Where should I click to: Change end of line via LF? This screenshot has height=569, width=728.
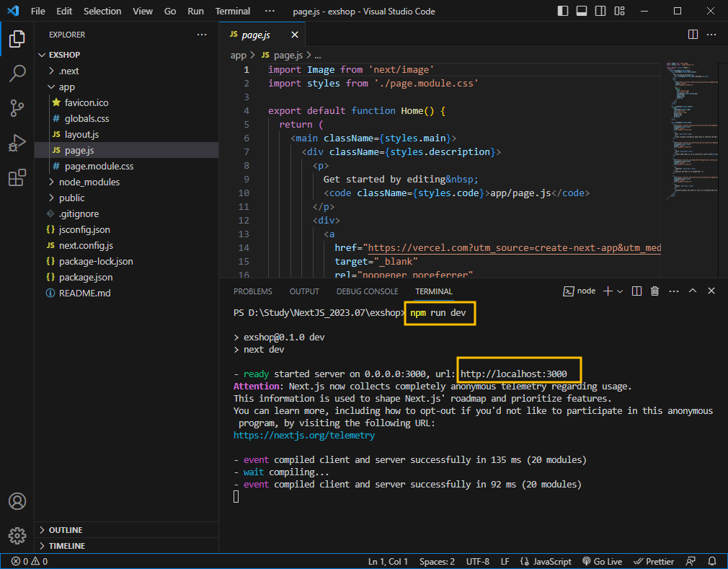click(505, 561)
